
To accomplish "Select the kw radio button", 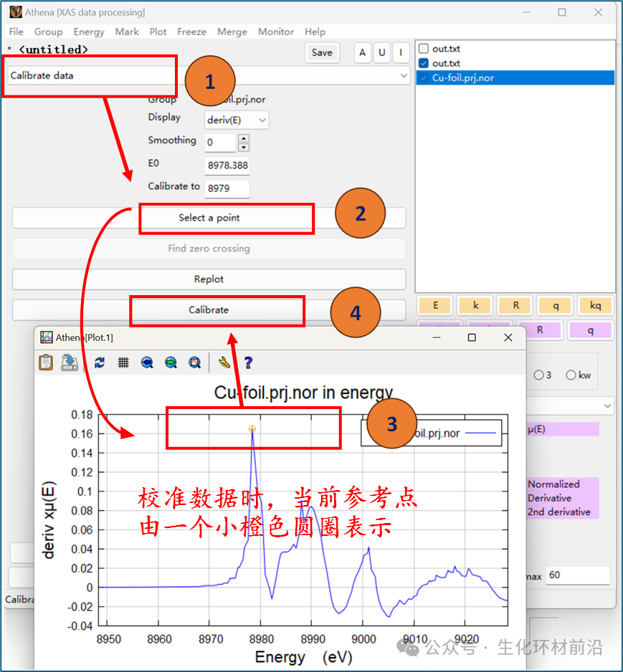I will tap(571, 375).
